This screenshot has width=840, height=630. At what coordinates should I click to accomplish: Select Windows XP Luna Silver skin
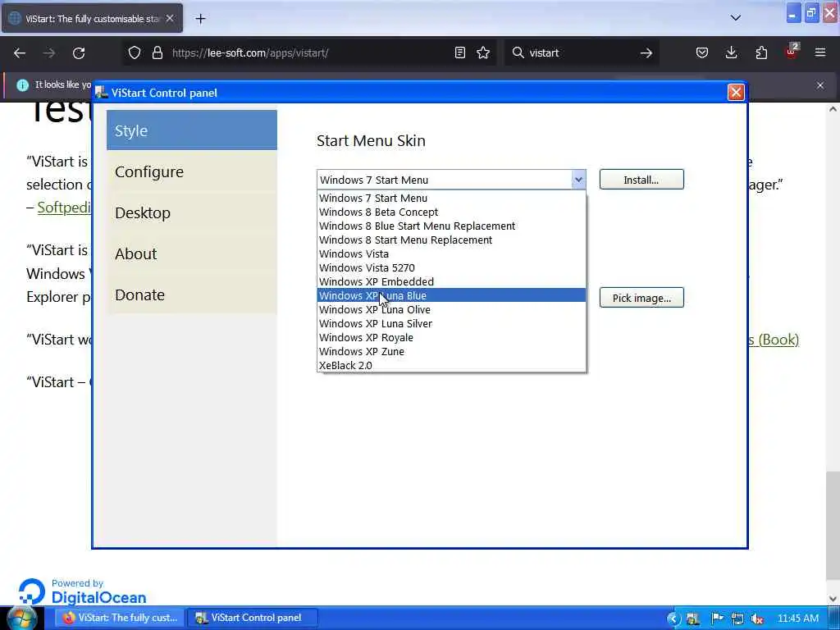(x=451, y=323)
